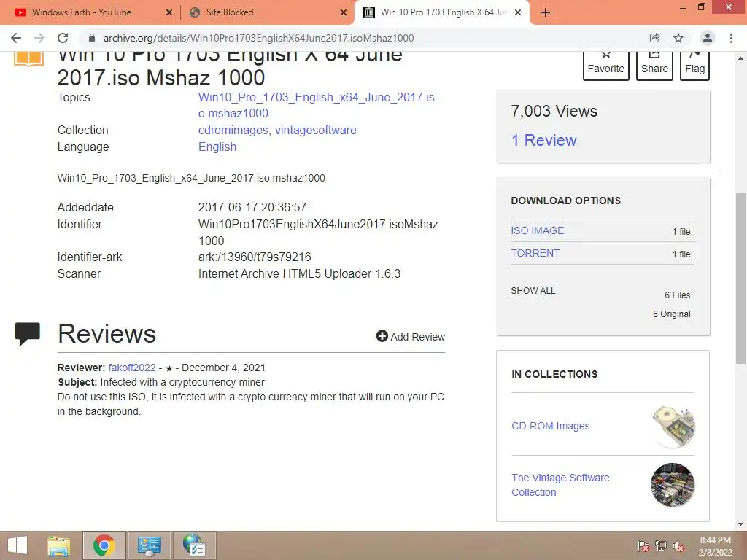
Task: Open the CD-ROM Images collection
Action: (x=551, y=426)
